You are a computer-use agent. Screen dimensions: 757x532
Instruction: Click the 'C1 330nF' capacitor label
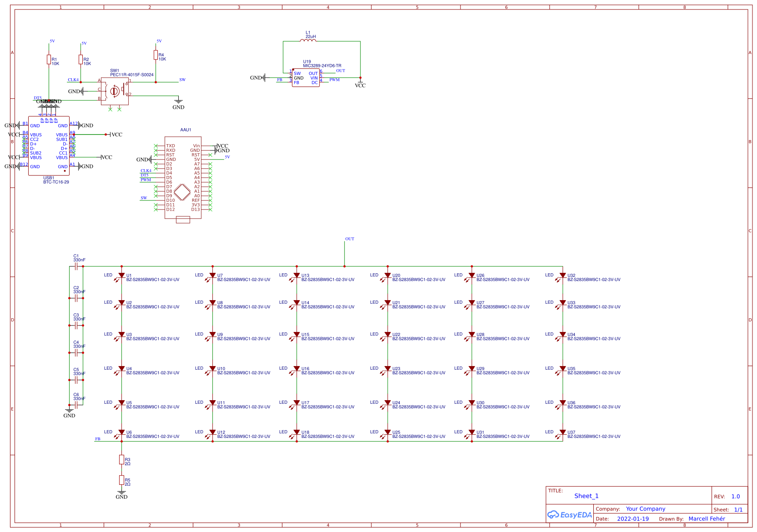tap(79, 258)
